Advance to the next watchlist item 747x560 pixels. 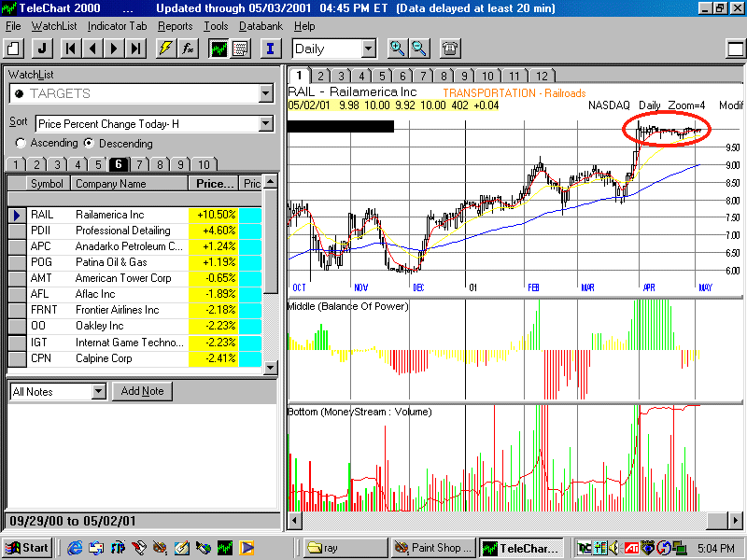click(x=114, y=49)
